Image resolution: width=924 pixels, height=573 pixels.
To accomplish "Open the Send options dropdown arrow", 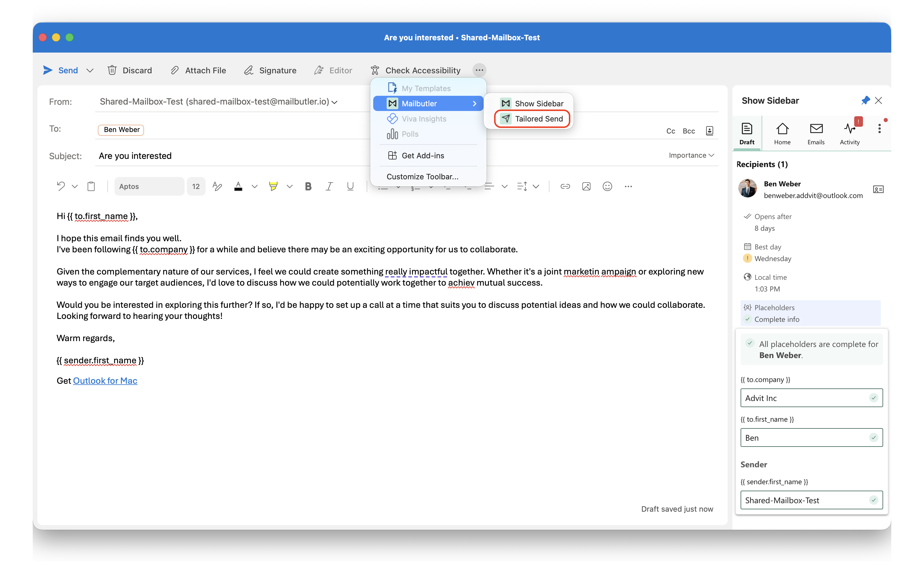I will 90,70.
